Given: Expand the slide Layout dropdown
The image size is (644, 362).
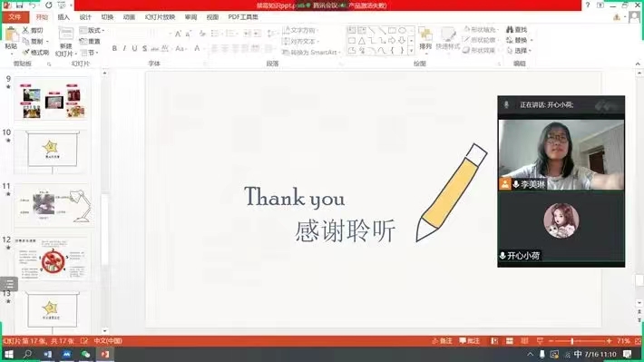Looking at the screenshot, I should (92, 31).
